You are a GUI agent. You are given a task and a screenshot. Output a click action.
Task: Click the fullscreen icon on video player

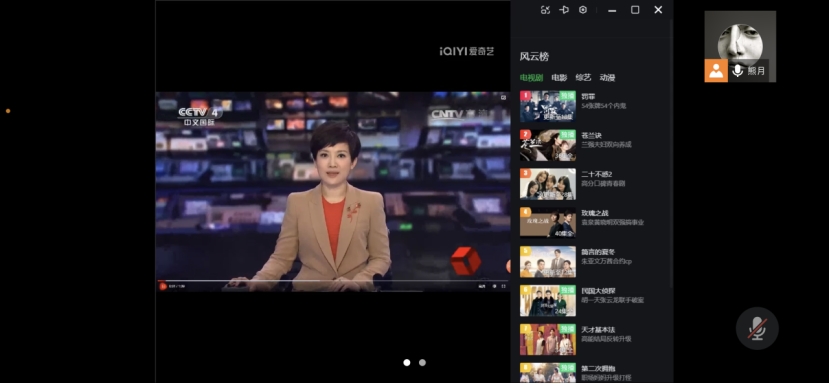[x=503, y=286]
